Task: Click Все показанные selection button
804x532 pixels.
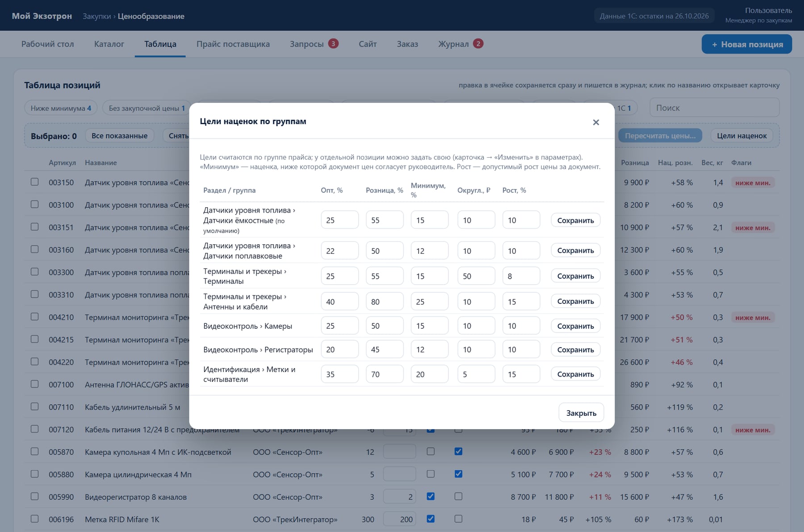Action: tap(119, 136)
